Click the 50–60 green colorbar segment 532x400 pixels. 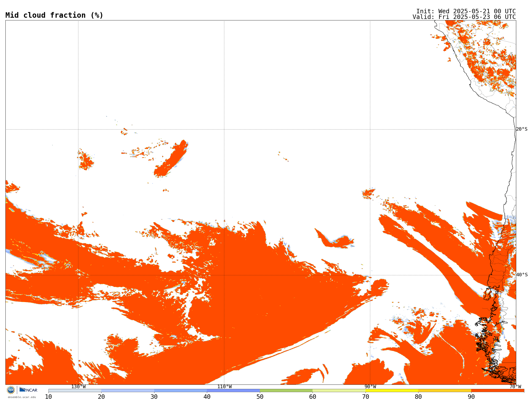pos(286,391)
